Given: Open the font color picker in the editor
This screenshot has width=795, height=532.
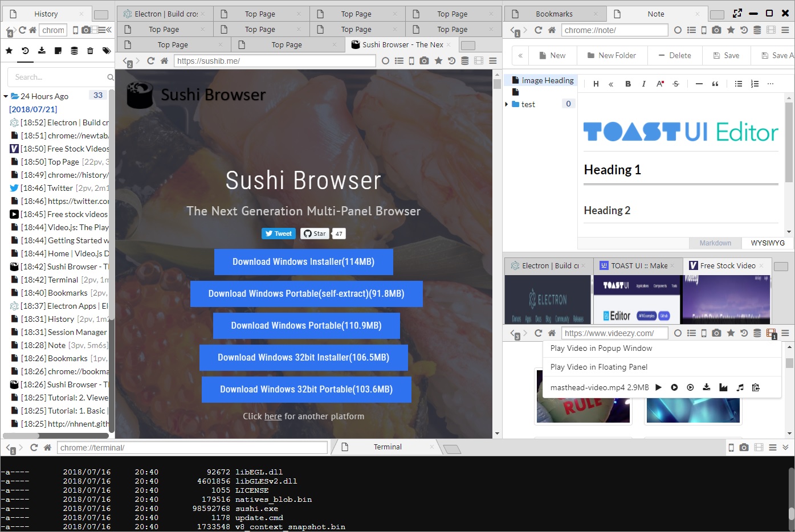Looking at the screenshot, I should pos(659,84).
